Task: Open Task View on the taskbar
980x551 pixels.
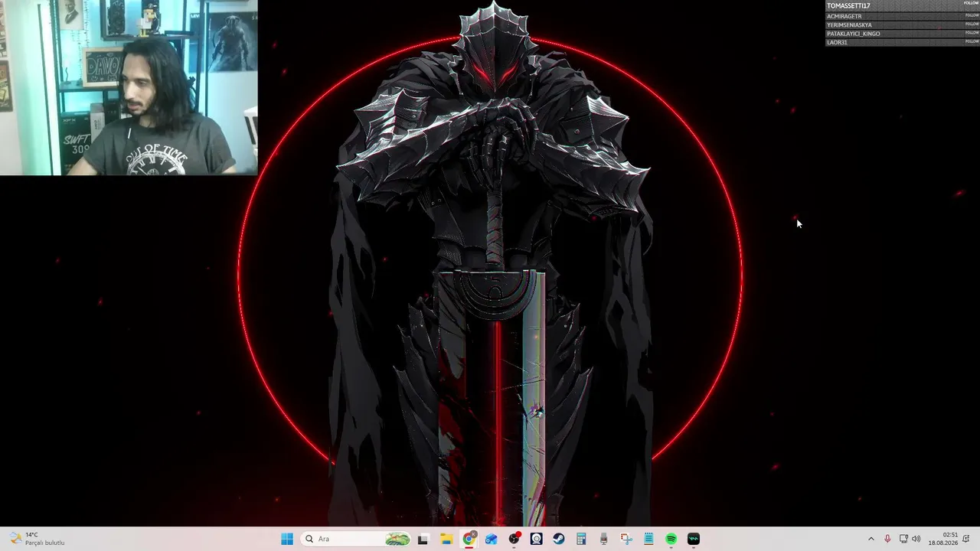Action: click(423, 539)
